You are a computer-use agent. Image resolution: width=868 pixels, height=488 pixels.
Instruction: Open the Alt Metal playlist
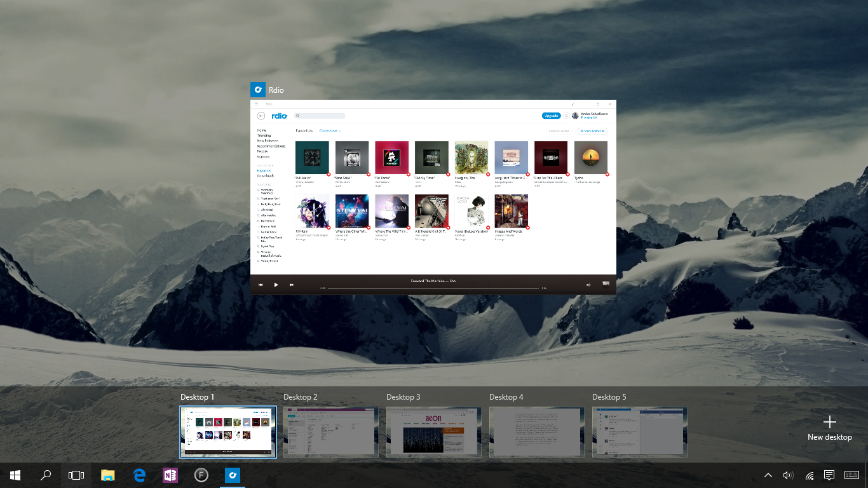(x=266, y=210)
